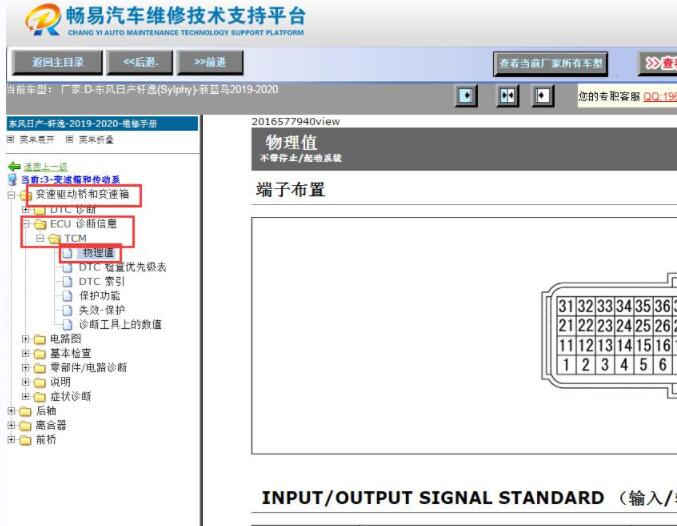
Task: Open the DTC 索引 page
Action: 102,282
